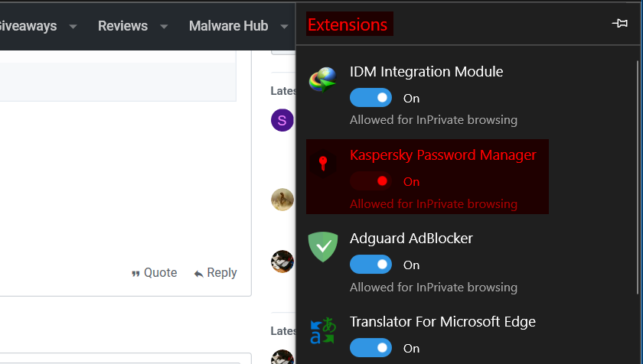
Task: Disable the Kaspersky Password Manager toggle
Action: coord(370,181)
